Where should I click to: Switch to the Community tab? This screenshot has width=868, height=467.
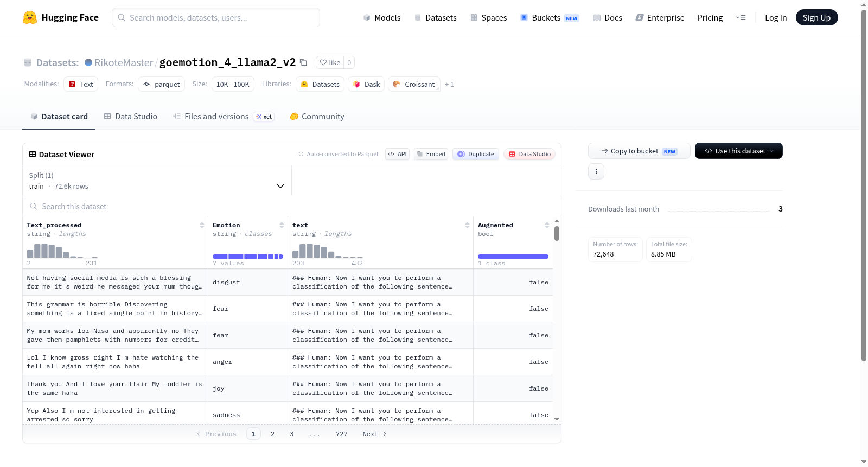click(317, 116)
